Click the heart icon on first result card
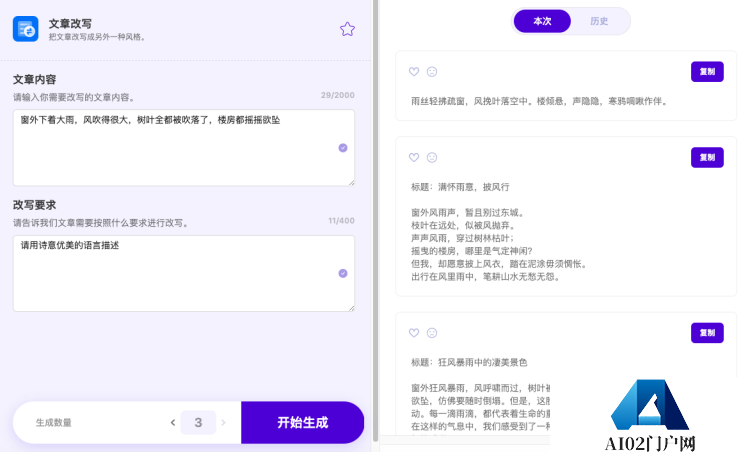750x452 pixels. (414, 72)
